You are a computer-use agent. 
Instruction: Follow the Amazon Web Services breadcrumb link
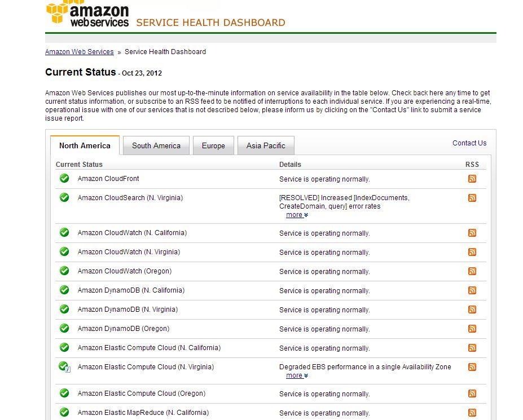pos(79,52)
